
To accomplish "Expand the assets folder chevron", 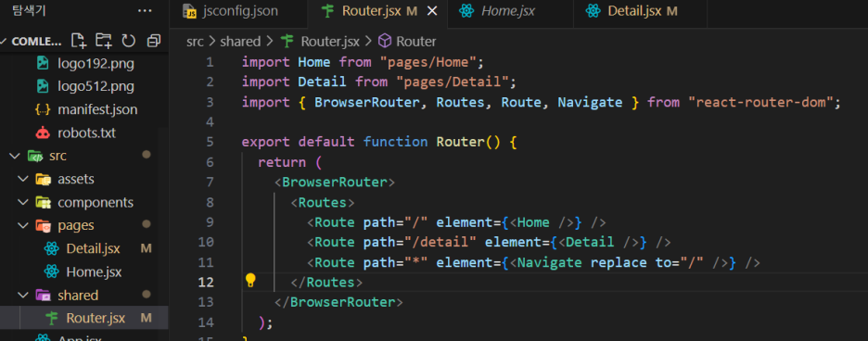I will click(x=22, y=180).
